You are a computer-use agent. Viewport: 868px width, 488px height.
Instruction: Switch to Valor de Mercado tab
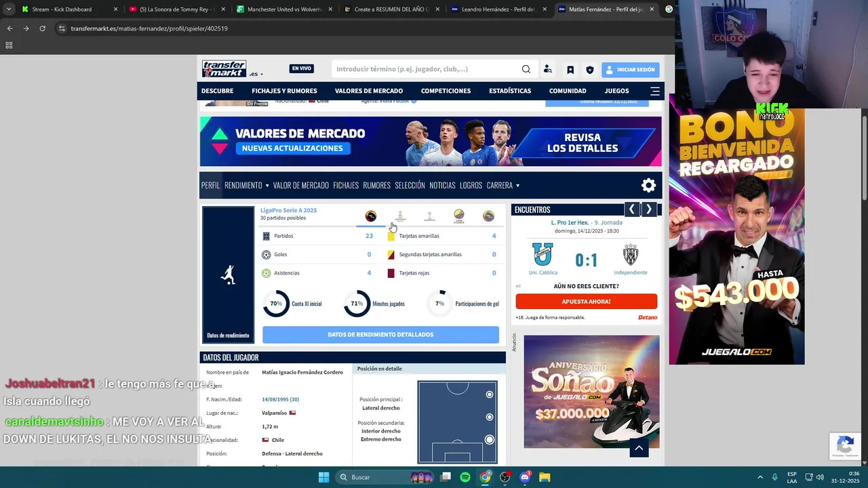point(300,185)
